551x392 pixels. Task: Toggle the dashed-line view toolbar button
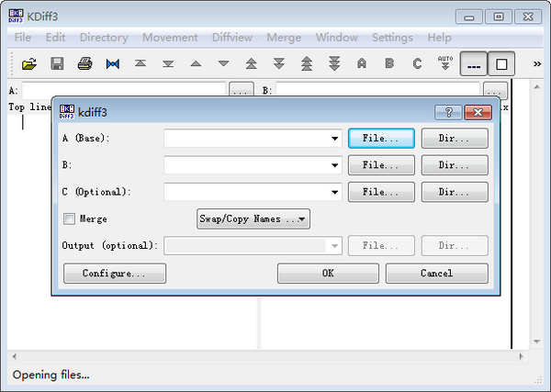click(474, 64)
